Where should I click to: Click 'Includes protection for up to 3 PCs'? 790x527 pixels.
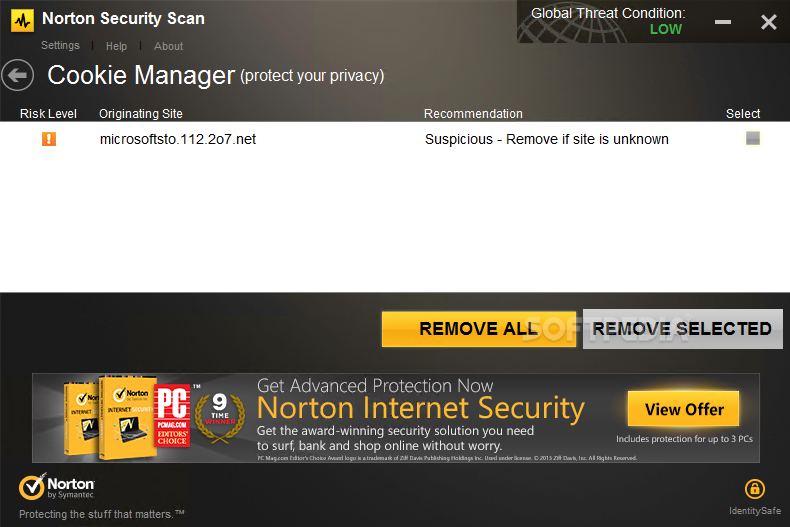click(x=684, y=439)
